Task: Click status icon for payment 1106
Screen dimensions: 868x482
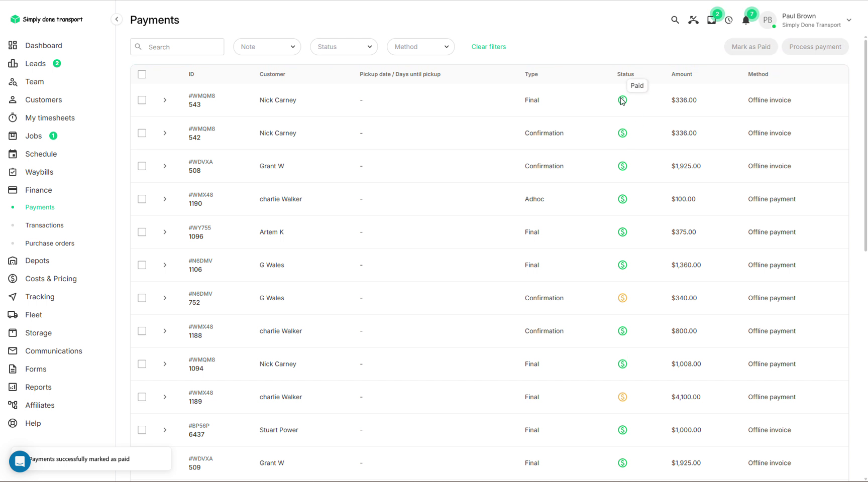Action: [622, 265]
